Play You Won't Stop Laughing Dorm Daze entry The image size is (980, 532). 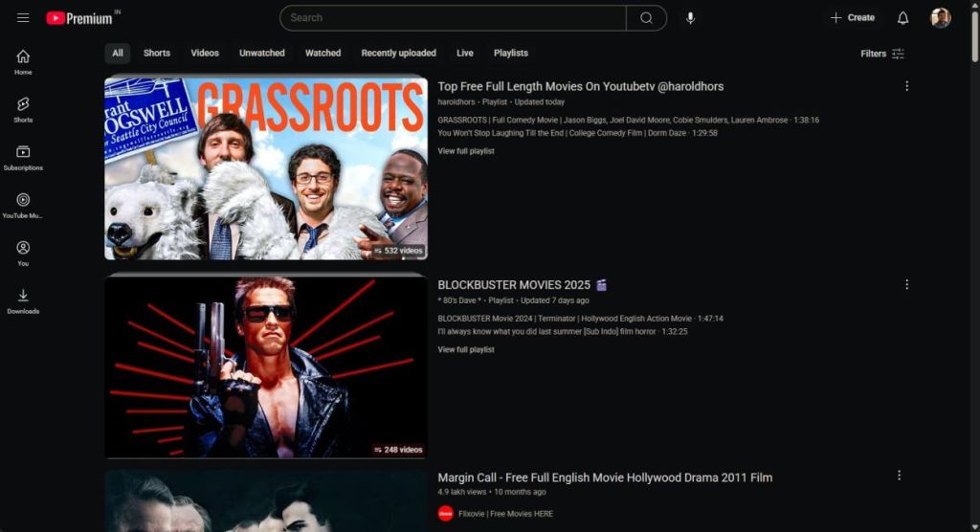point(577,133)
